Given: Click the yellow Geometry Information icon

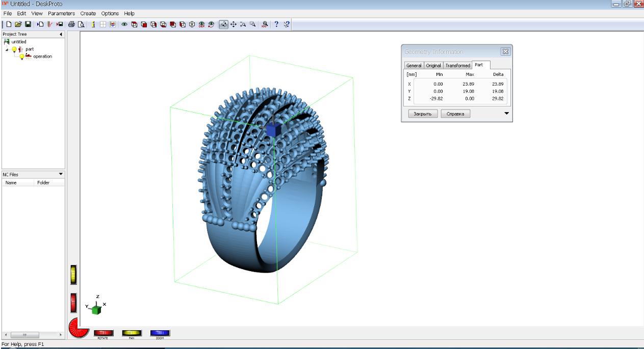Looking at the screenshot, I should (93, 24).
